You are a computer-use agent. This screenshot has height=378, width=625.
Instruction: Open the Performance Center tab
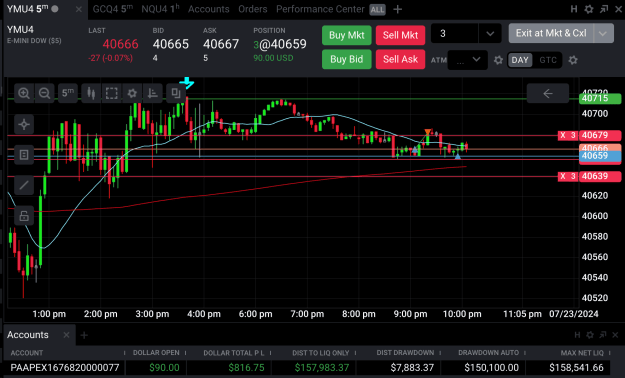(320, 9)
